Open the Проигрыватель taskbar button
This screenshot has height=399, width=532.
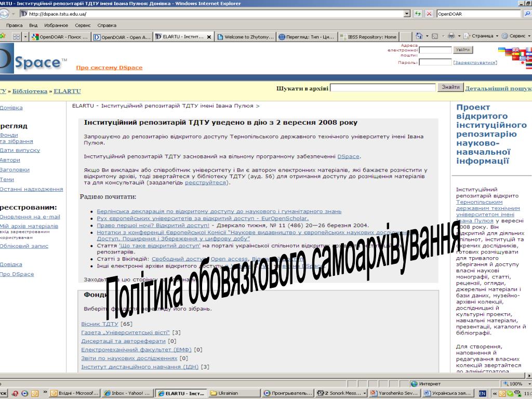coord(288,393)
